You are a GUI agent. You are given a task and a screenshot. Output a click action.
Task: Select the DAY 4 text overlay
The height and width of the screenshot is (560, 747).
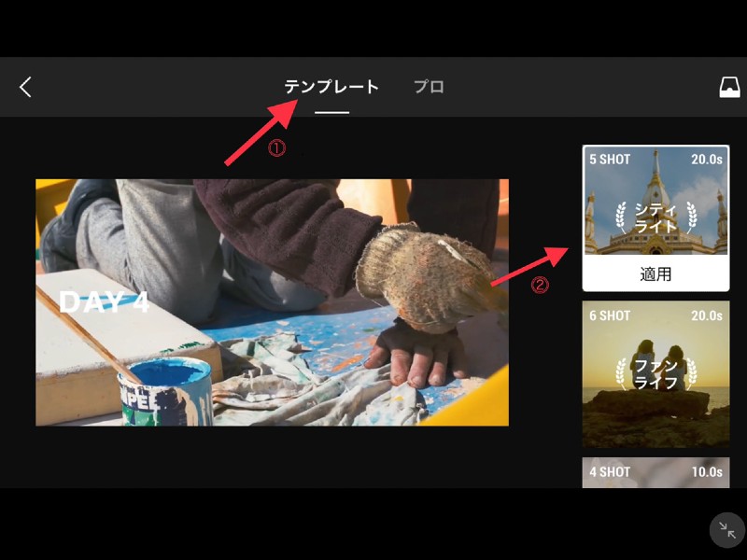pyautogui.click(x=104, y=302)
